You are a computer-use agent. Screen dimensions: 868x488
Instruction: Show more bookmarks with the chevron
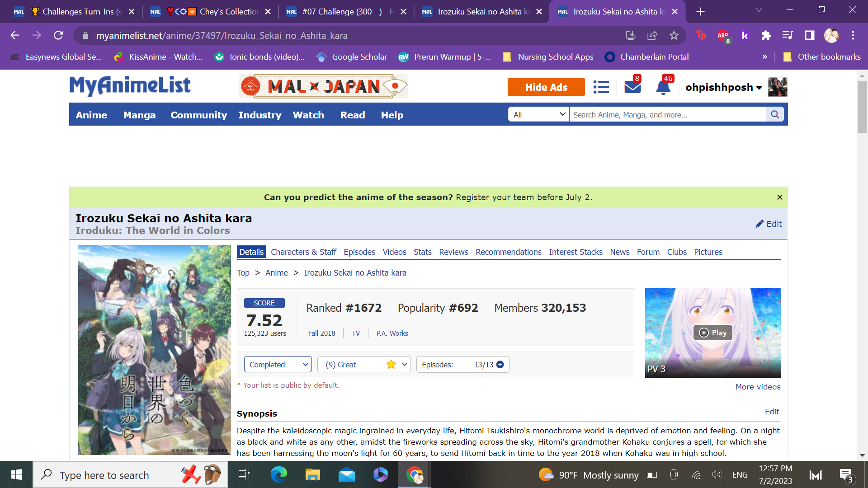765,57
